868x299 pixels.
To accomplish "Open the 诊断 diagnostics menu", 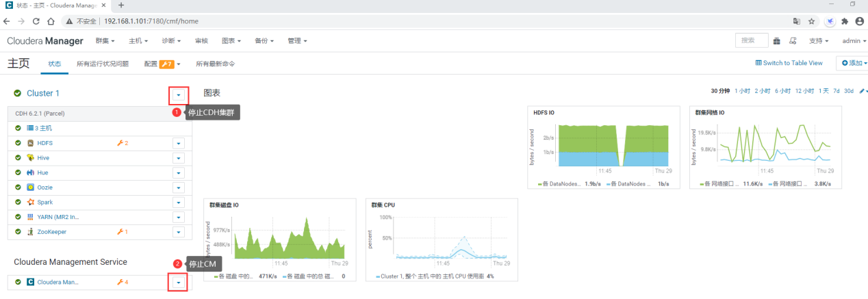I will click(171, 41).
